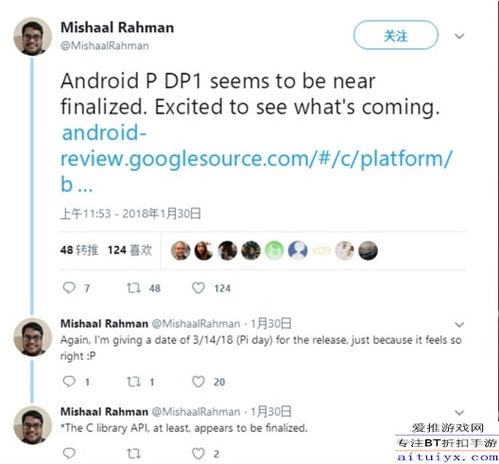Open Mishaal Rahman's large profile picture

click(32, 36)
